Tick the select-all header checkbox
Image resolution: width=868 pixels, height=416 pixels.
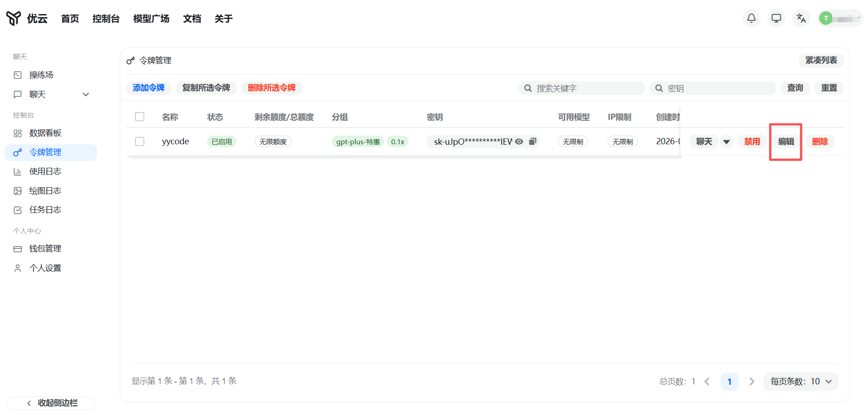pyautogui.click(x=140, y=117)
